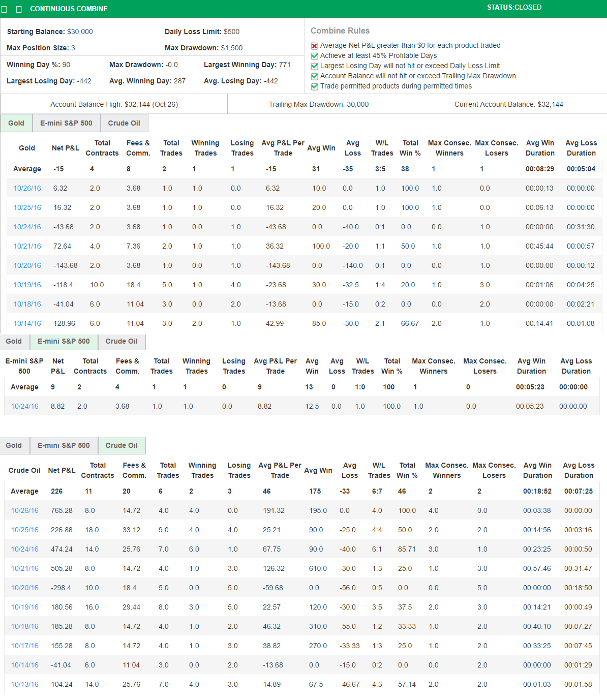The height and width of the screenshot is (700, 607).
Task: Select the Gold tab in the middle section
Action: (x=14, y=341)
